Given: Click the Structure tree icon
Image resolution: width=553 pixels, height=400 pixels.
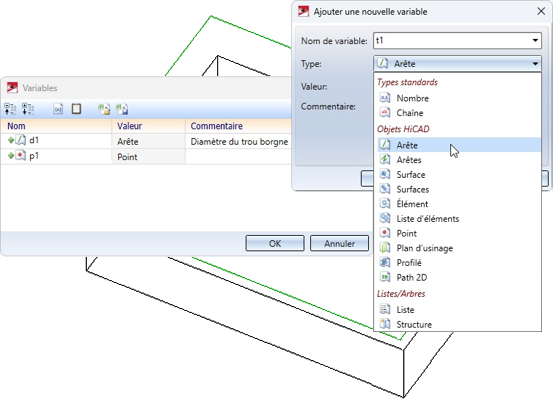Looking at the screenshot, I should tap(385, 324).
